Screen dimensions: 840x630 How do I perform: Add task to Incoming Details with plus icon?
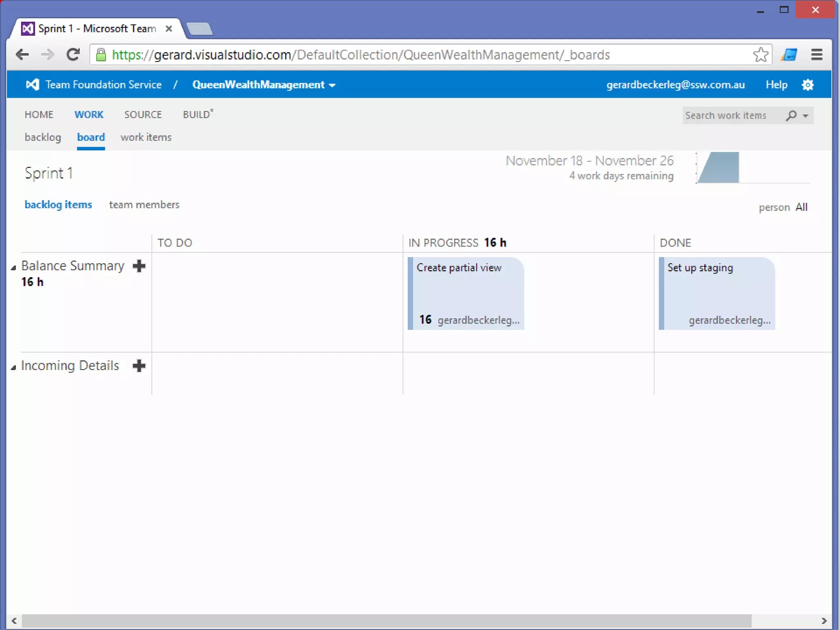click(139, 365)
